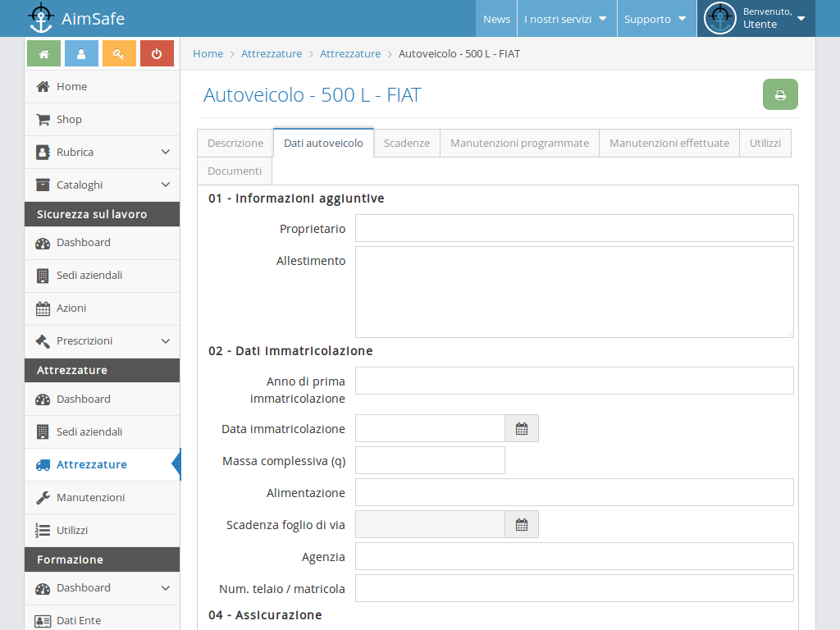Screen dimensions: 840x630
Task: Click the Scadenza foglio di via date field
Action: point(430,524)
